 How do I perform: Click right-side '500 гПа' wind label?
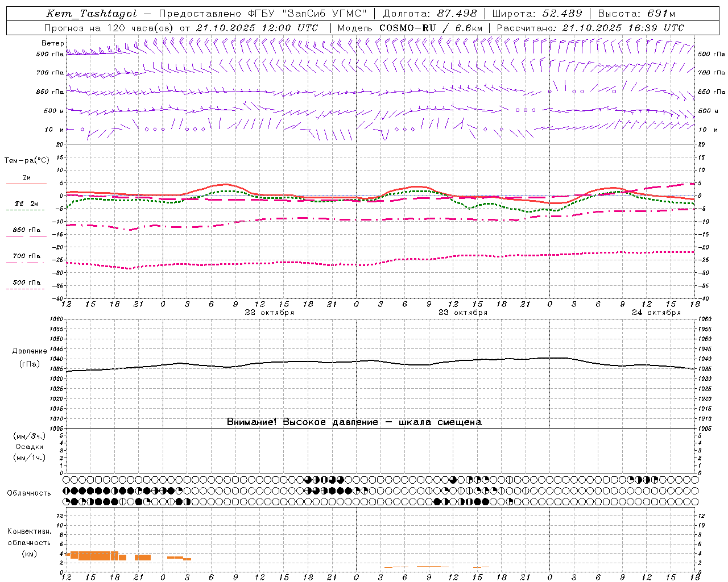point(712,54)
